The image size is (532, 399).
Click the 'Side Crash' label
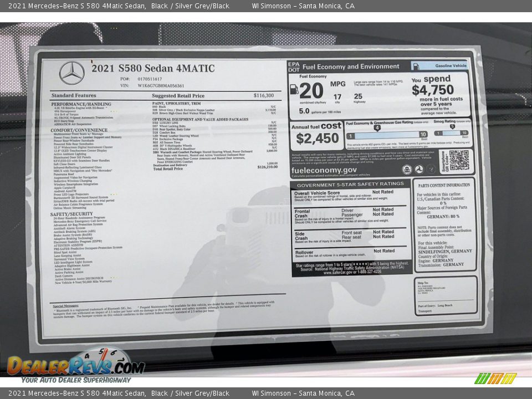(x=301, y=236)
